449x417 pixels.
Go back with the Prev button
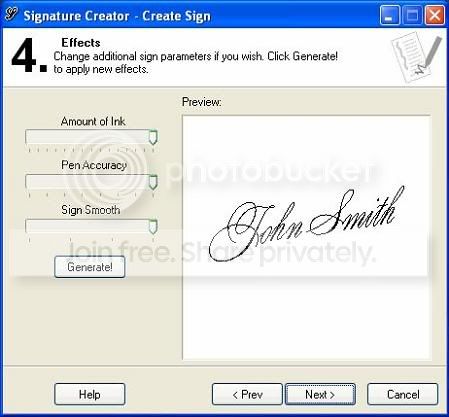247,394
